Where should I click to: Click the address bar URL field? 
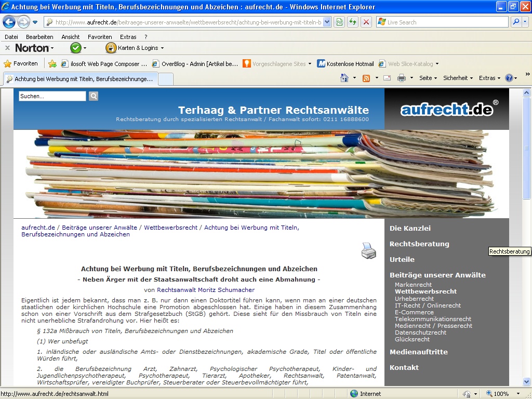click(x=183, y=22)
